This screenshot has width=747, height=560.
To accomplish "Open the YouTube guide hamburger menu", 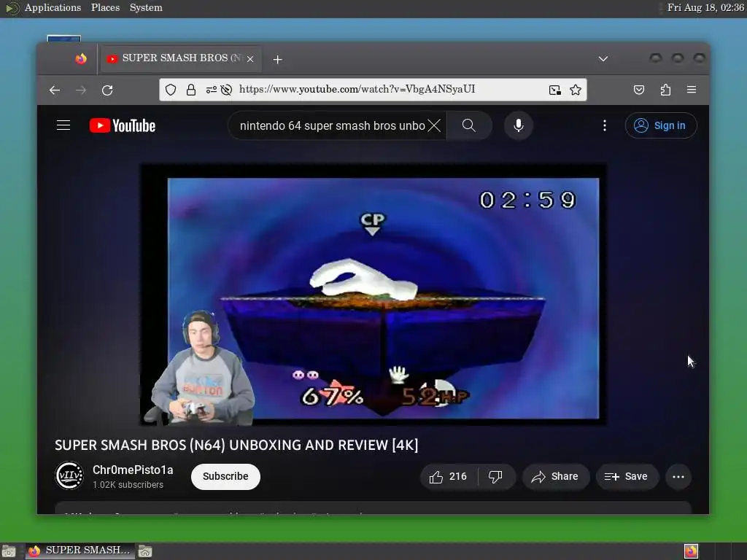I will coord(63,125).
